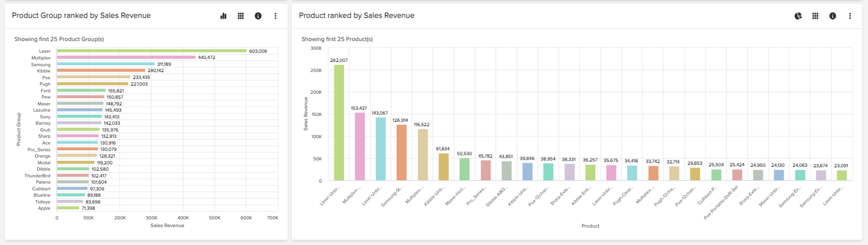Viewport: 868px width, 245px height.
Task: Click the 'ThunderBird' group label
Action: tap(38, 176)
